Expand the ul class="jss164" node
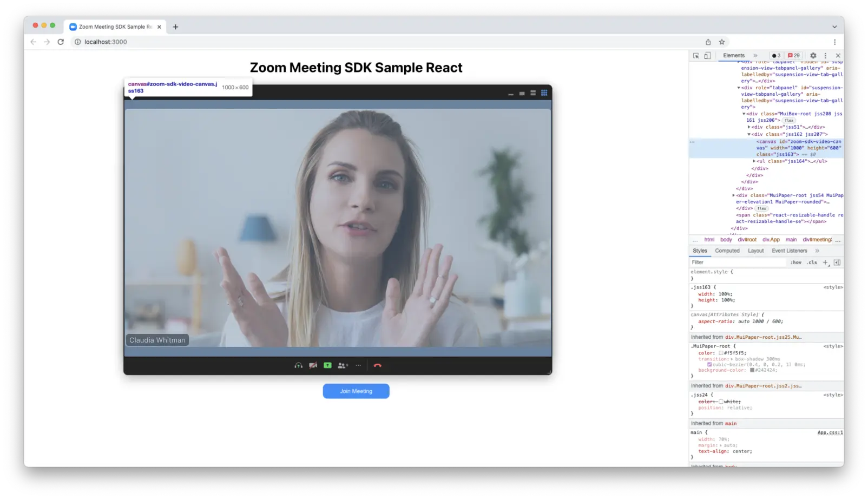Image resolution: width=868 pixels, height=499 pixels. [x=754, y=161]
